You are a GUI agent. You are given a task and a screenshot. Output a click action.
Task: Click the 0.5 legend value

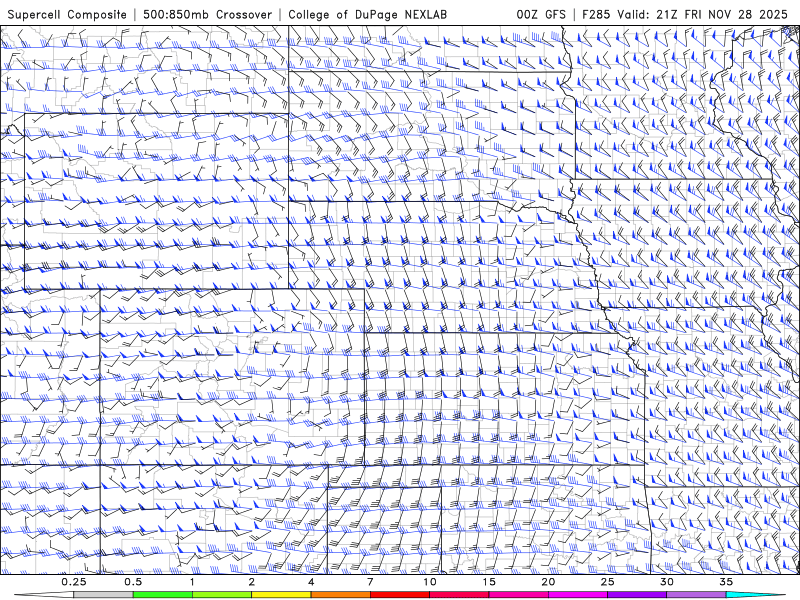133,582
